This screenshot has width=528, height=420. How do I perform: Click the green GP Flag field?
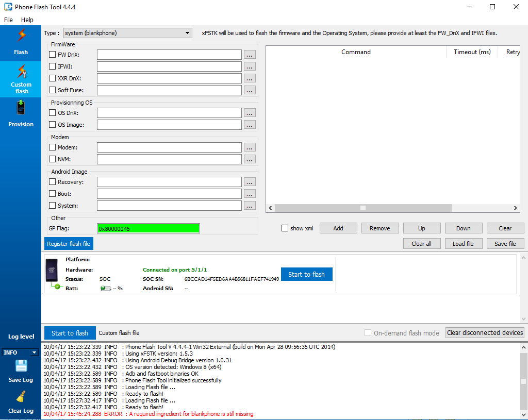(x=148, y=228)
